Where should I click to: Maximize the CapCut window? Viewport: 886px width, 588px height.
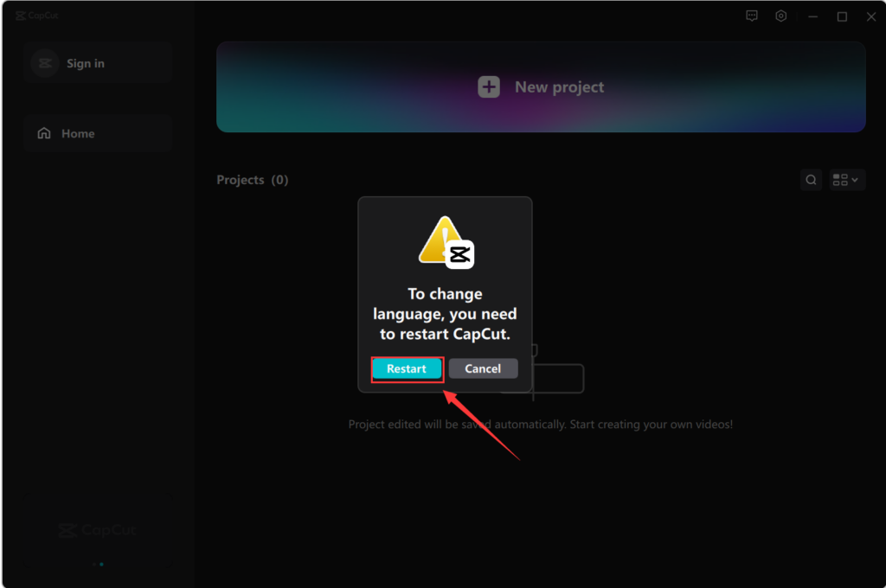click(x=842, y=17)
